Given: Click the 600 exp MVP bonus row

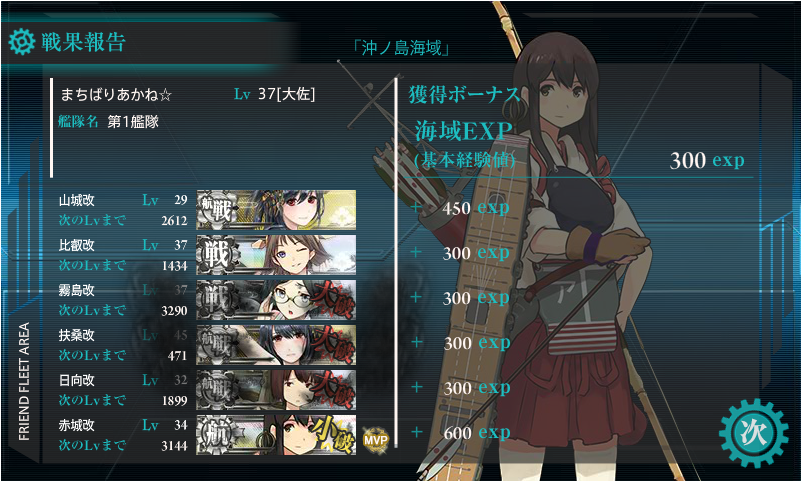Looking at the screenshot, I should click(461, 433).
